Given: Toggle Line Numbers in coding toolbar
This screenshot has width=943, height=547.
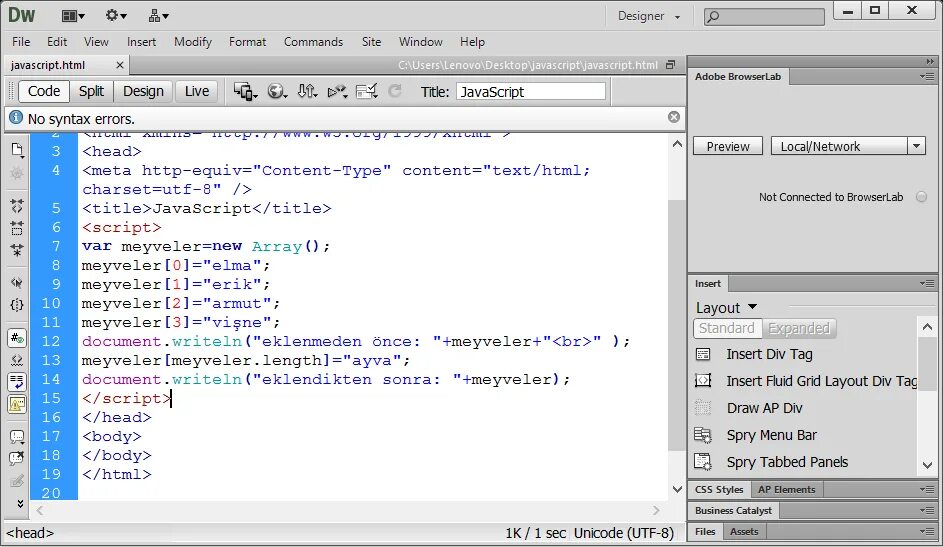Looking at the screenshot, I should pyautogui.click(x=17, y=338).
